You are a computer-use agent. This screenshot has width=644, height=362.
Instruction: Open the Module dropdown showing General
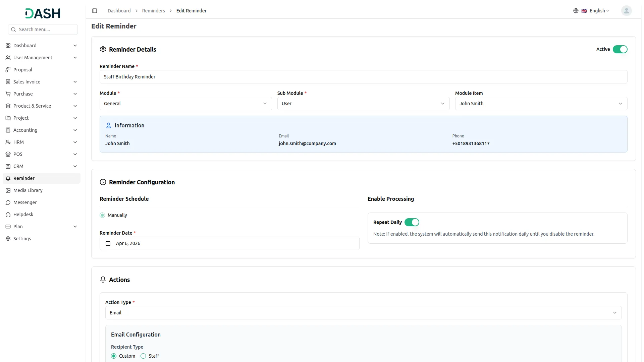(x=185, y=104)
